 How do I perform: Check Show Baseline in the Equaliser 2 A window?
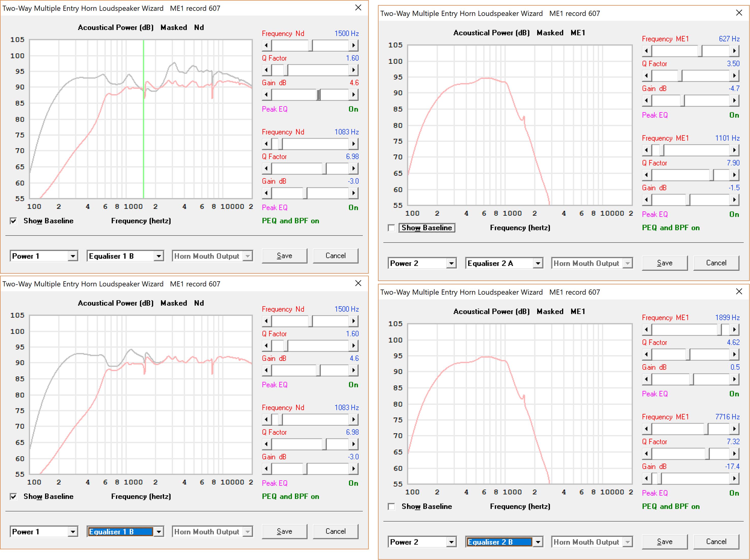pos(391,228)
